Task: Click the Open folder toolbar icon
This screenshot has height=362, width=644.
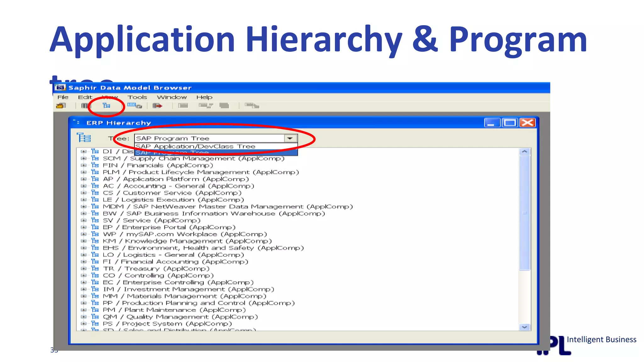Action: coord(61,106)
